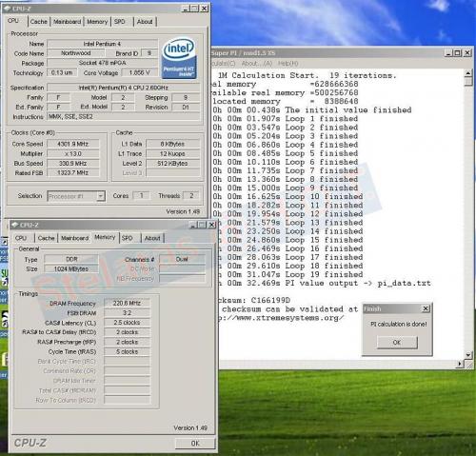Image resolution: width=476 pixels, height=456 pixels.
Task: Click the Multiplier value x 13.0
Action: (73, 153)
